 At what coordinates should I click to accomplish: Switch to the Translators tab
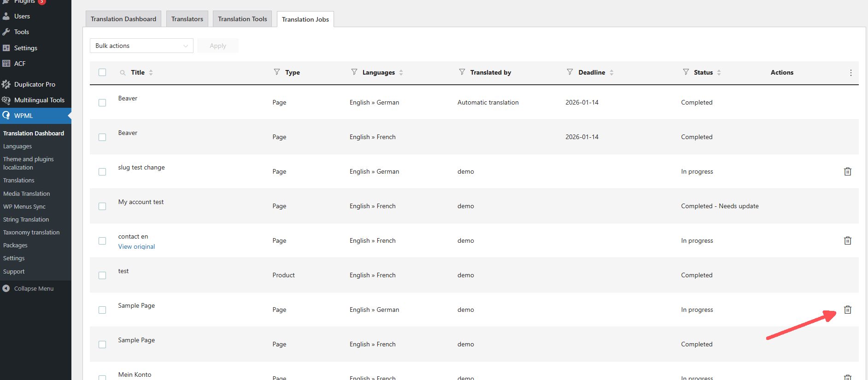coord(187,19)
